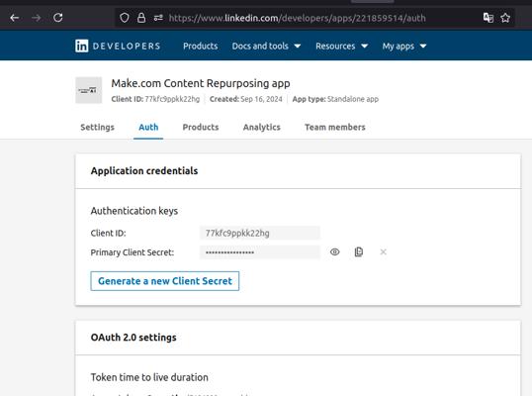The width and height of the screenshot is (532, 396).
Task: Click the app logo thumbnail
Action: 89,90
